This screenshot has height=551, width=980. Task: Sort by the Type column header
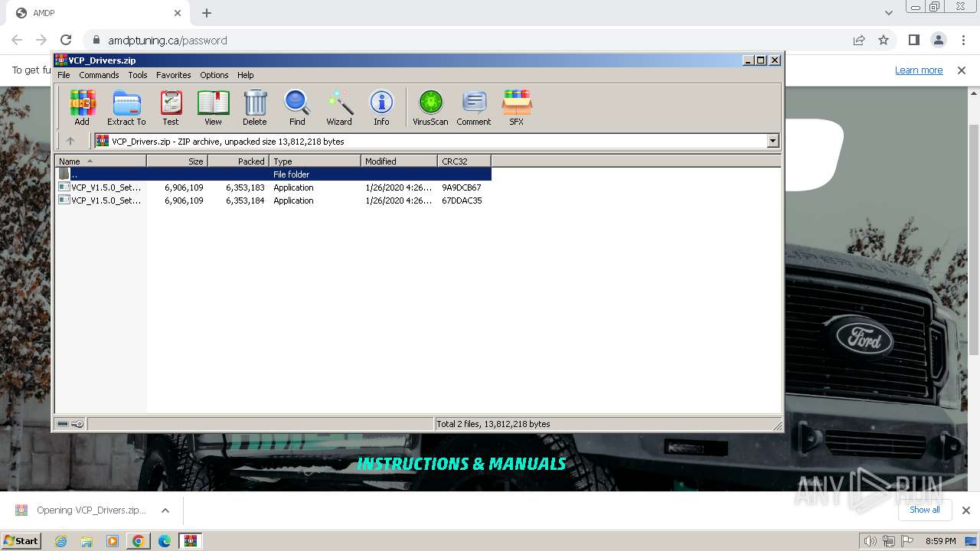point(315,161)
